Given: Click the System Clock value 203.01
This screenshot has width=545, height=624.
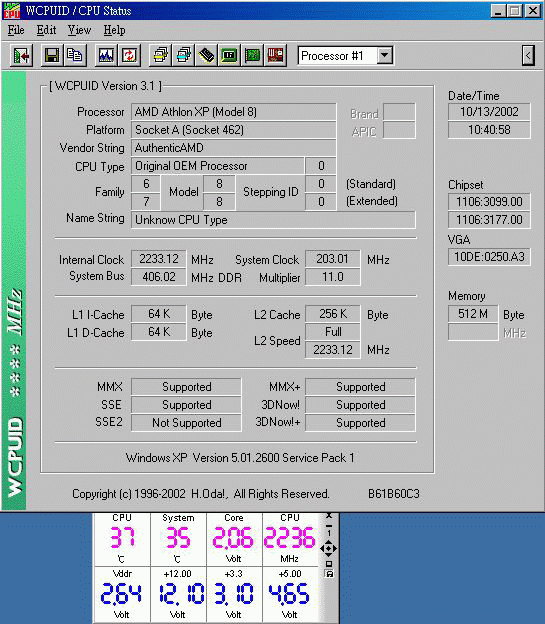Looking at the screenshot, I should point(333,259).
